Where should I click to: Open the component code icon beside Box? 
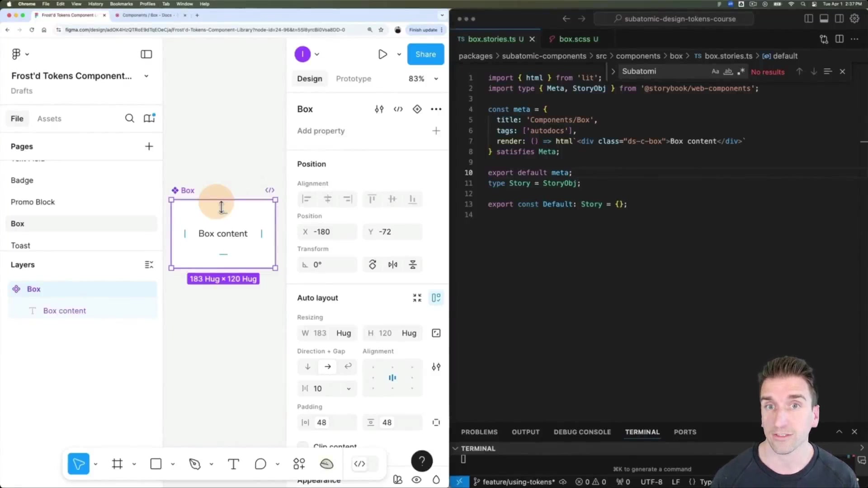(x=398, y=109)
